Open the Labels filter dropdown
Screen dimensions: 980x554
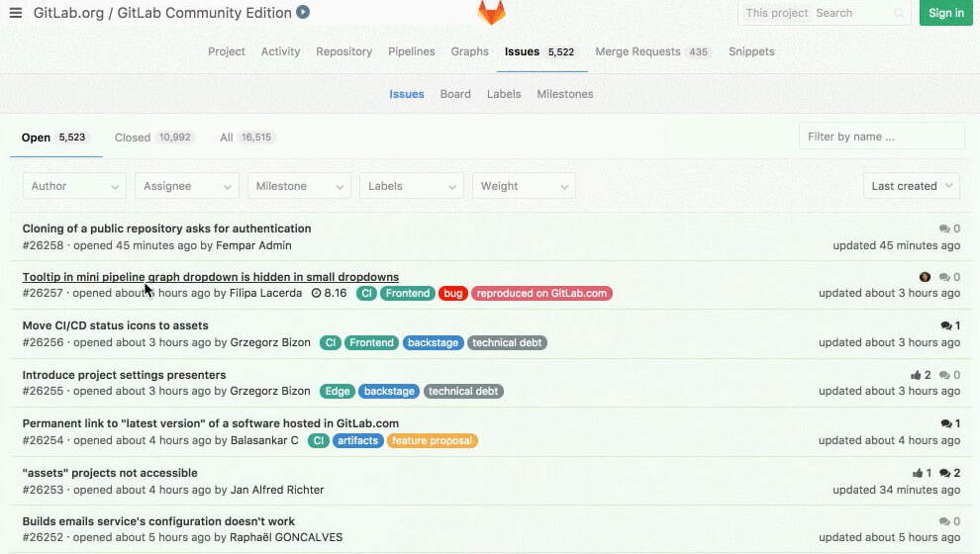(x=411, y=186)
